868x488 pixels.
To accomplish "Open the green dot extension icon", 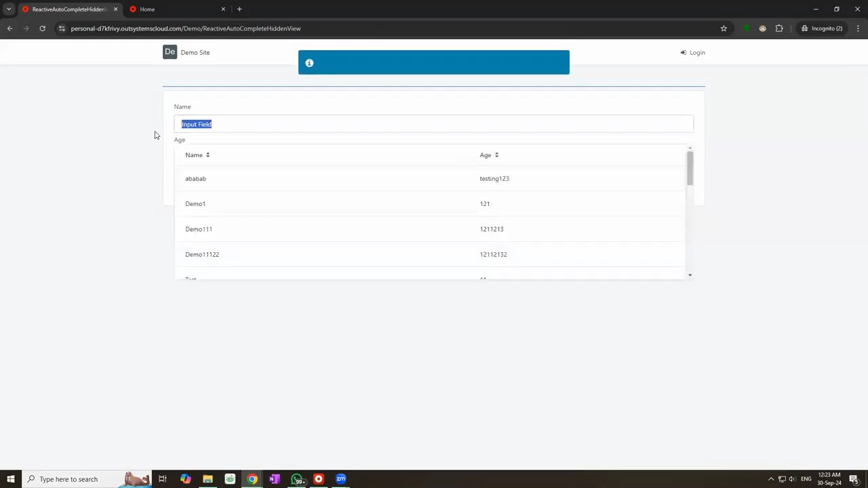I will click(746, 28).
